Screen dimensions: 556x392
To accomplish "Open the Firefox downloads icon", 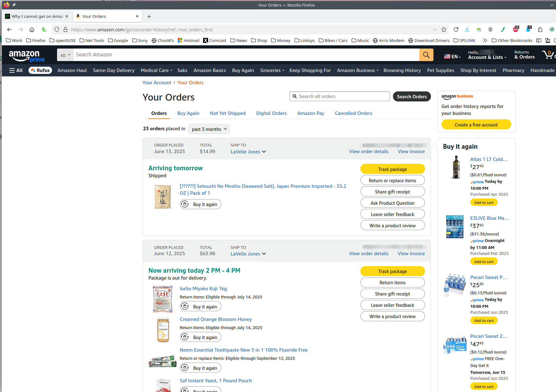I will pos(467,29).
